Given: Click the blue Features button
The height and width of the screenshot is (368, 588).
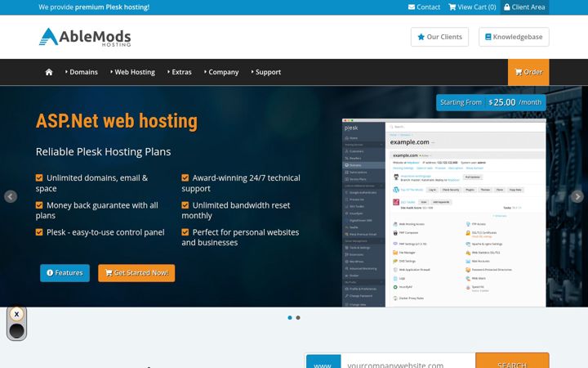Looking at the screenshot, I should tap(65, 273).
